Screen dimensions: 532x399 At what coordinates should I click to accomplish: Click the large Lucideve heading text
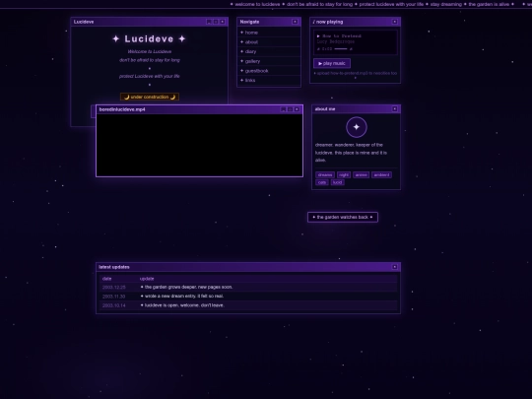pos(150,39)
